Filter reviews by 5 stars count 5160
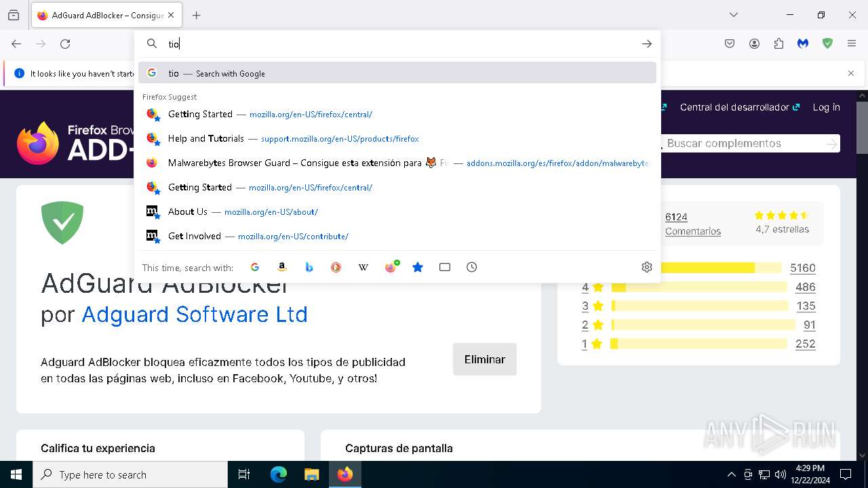The width and height of the screenshot is (868, 488). click(803, 268)
